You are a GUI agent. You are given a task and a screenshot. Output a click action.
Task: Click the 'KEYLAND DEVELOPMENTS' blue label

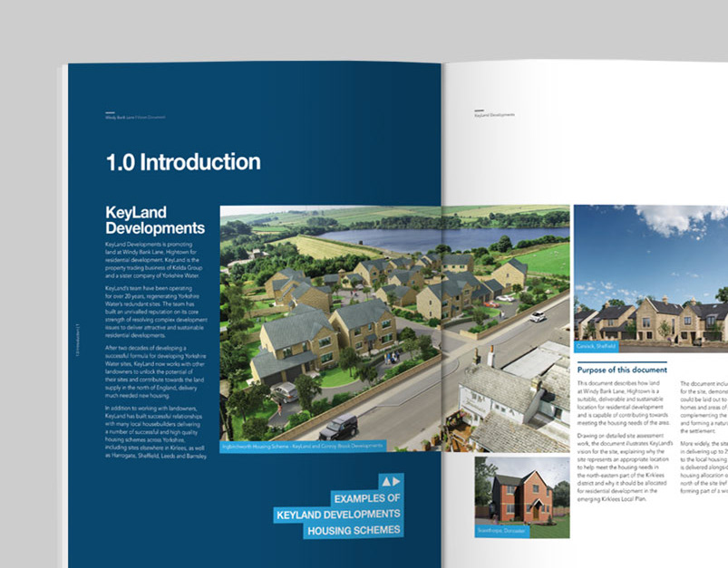(338, 515)
